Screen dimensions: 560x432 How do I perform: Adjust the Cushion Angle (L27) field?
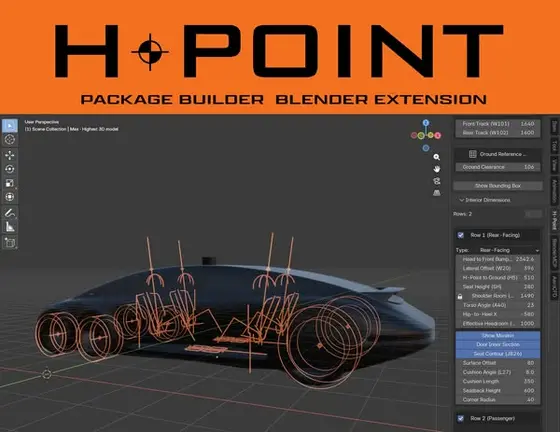click(498, 372)
